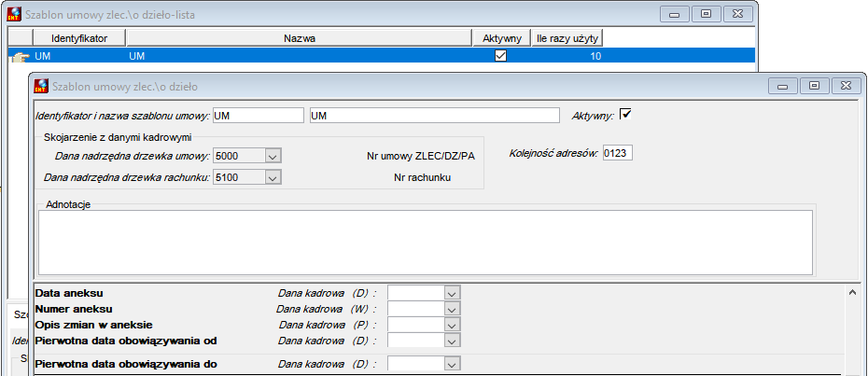
Task: Click the app icon in the Szablon umowy zlec.\o dzieło window title bar
Action: (41, 86)
